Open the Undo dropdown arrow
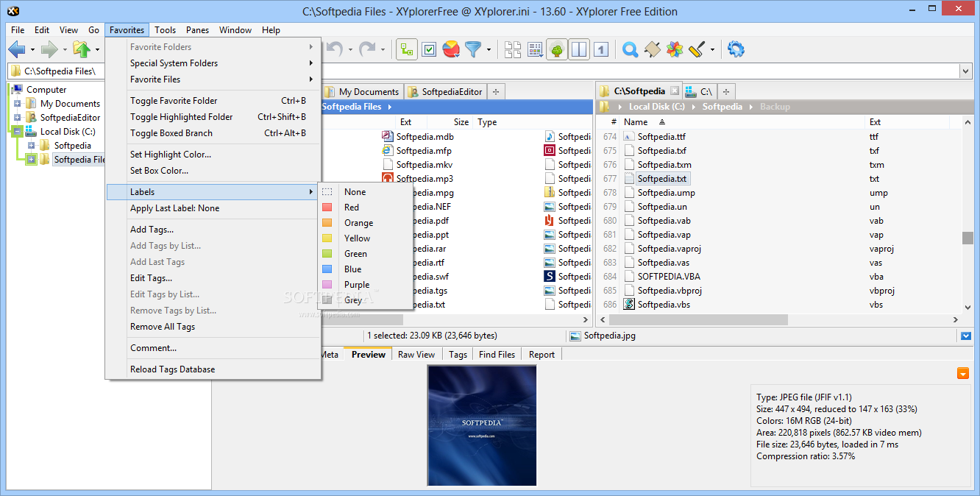The height and width of the screenshot is (496, 980). tap(350, 50)
